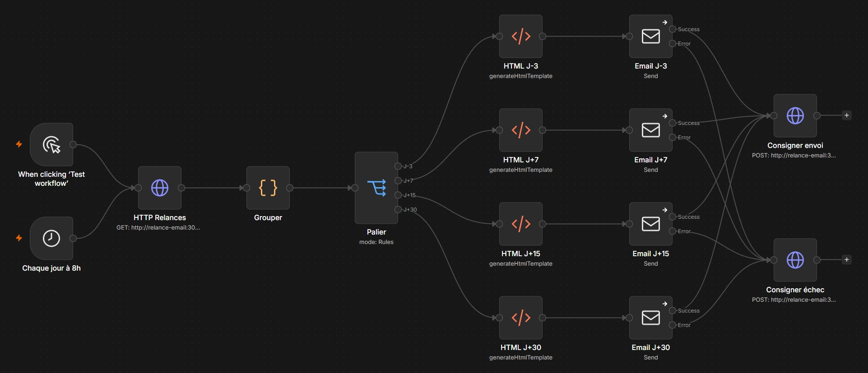The height and width of the screenshot is (373, 868).
Task: Click the 'Consigner échec' label text
Action: [x=795, y=290]
